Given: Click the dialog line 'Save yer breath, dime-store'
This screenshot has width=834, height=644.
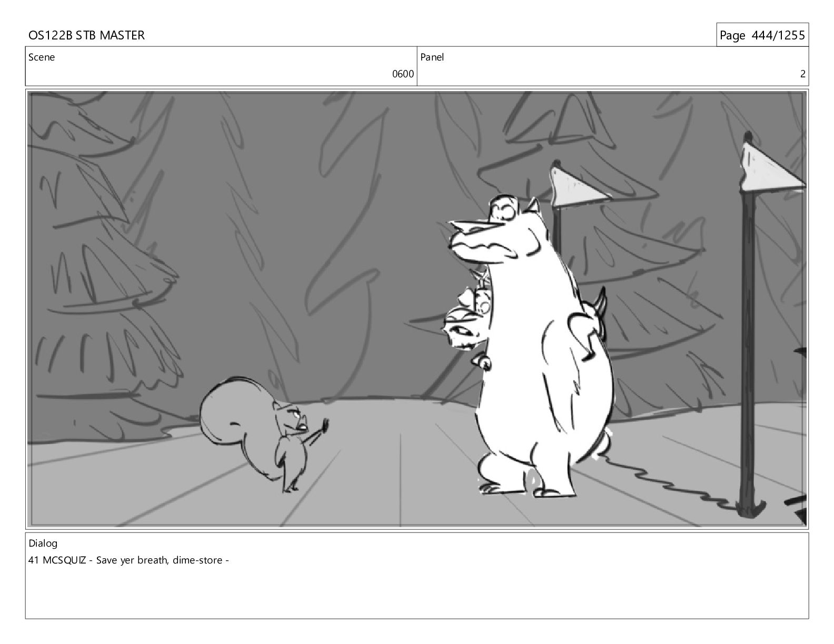Looking at the screenshot, I should pyautogui.click(x=159, y=560).
